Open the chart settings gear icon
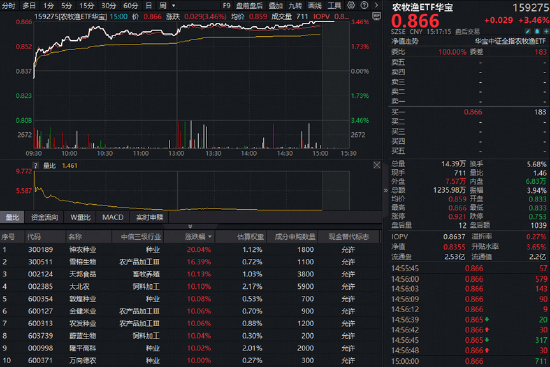This screenshot has width=550, height=367. [x=351, y=5]
